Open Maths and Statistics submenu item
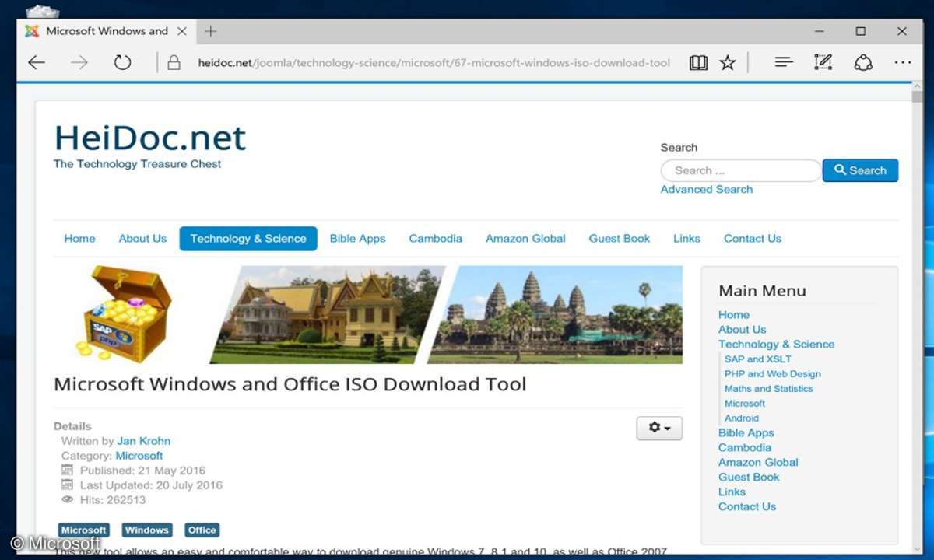This screenshot has width=934, height=560. (x=769, y=389)
